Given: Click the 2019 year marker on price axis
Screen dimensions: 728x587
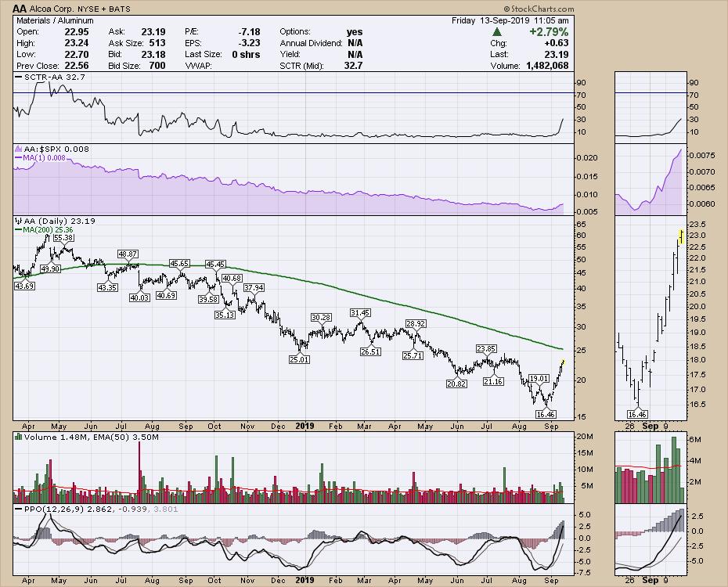Looking at the screenshot, I should pyautogui.click(x=305, y=426).
